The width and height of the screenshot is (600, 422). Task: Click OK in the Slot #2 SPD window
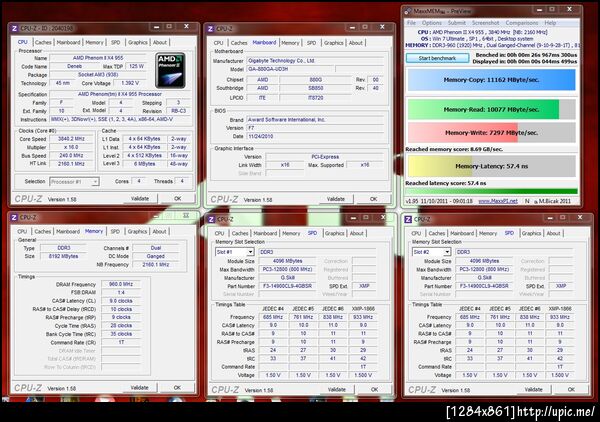click(571, 389)
